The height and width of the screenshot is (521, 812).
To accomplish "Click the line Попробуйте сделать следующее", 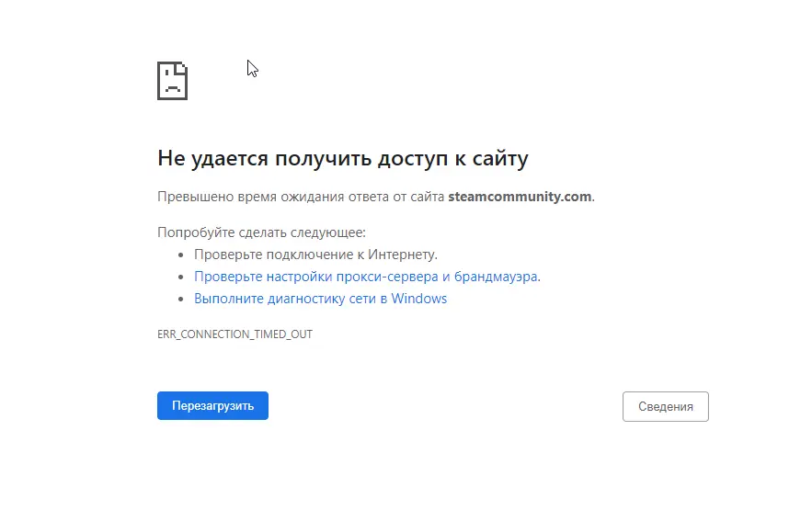I will pyautogui.click(x=261, y=232).
